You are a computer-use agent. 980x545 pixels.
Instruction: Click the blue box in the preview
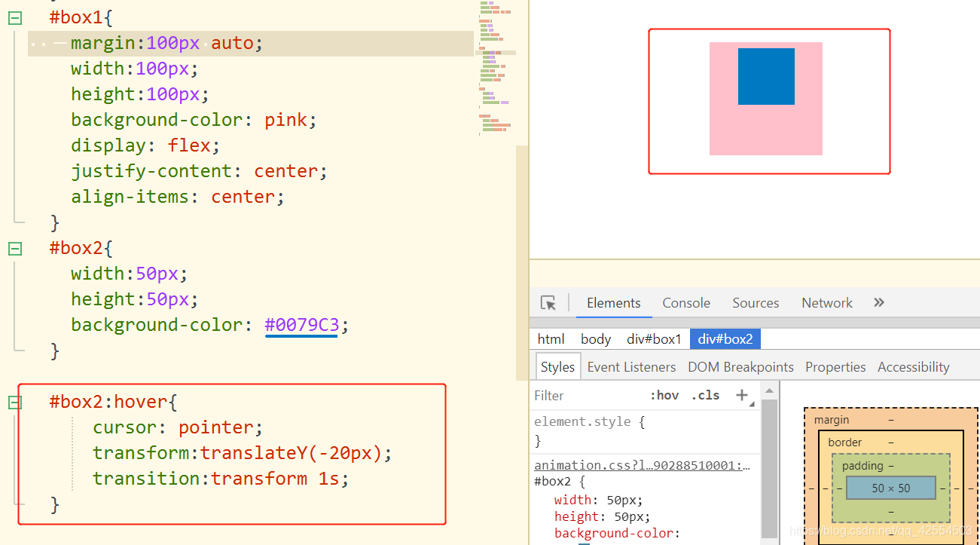coord(766,76)
